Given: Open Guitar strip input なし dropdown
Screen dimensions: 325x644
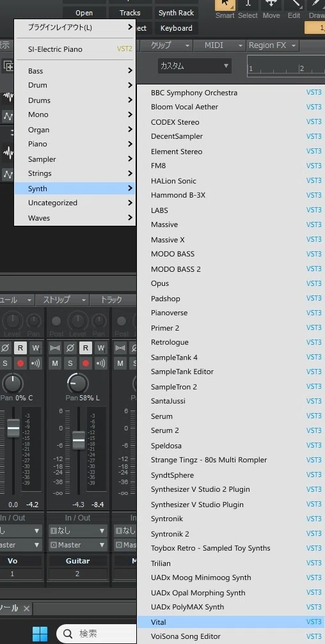Looking at the screenshot, I should pyautogui.click(x=77, y=531).
